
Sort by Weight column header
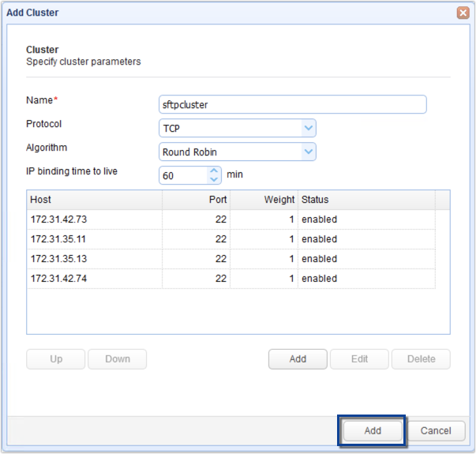click(264, 200)
